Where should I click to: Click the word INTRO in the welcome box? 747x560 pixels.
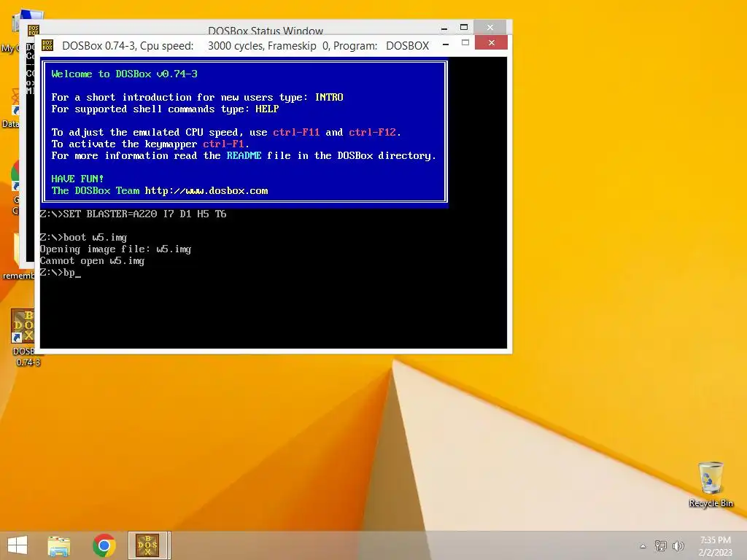tap(329, 97)
